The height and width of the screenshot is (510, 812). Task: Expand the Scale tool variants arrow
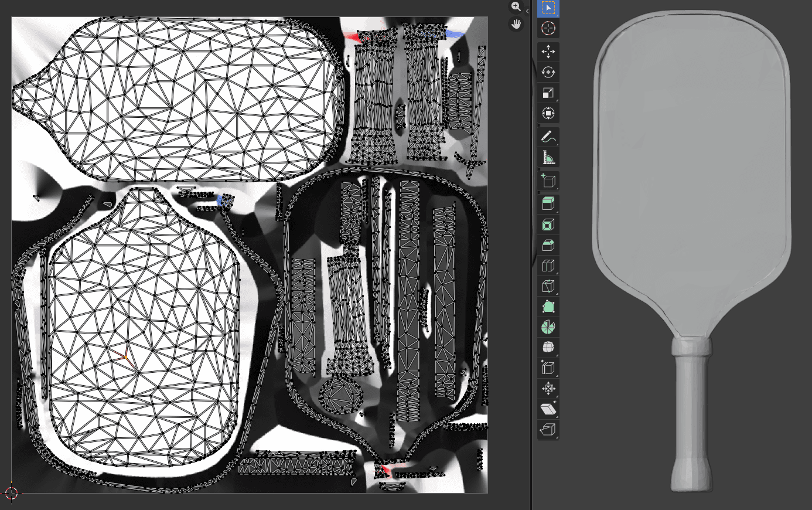tap(556, 99)
